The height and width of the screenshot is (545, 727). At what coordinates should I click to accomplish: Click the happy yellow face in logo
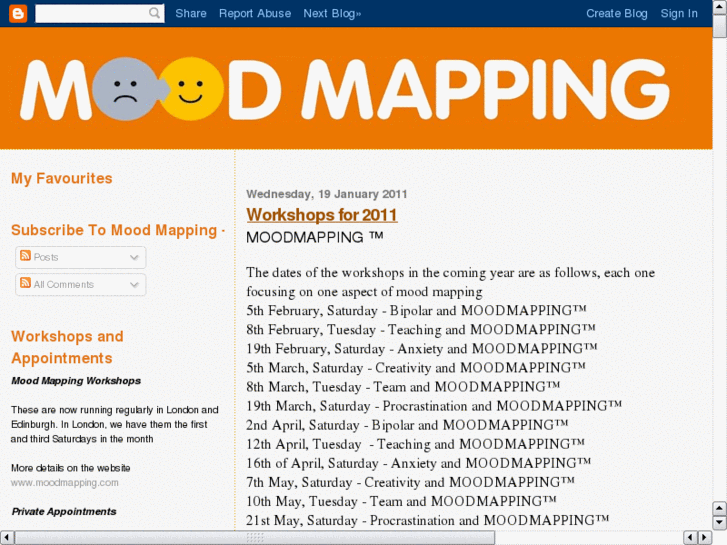pos(191,89)
